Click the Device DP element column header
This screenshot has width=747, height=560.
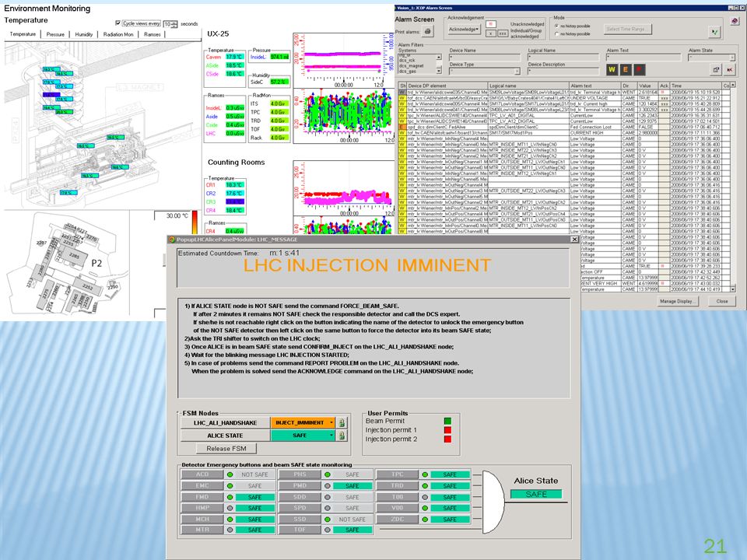coord(447,86)
